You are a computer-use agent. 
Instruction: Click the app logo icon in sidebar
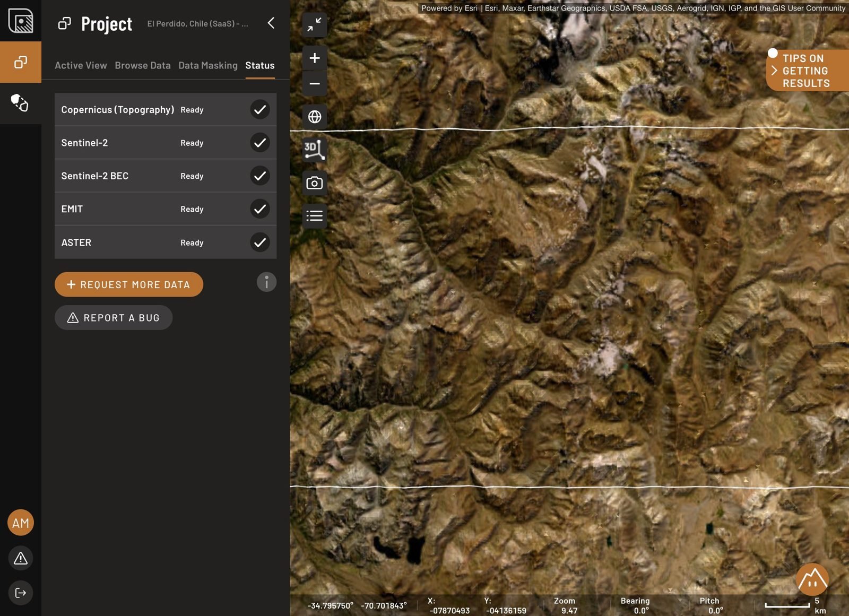click(x=21, y=21)
